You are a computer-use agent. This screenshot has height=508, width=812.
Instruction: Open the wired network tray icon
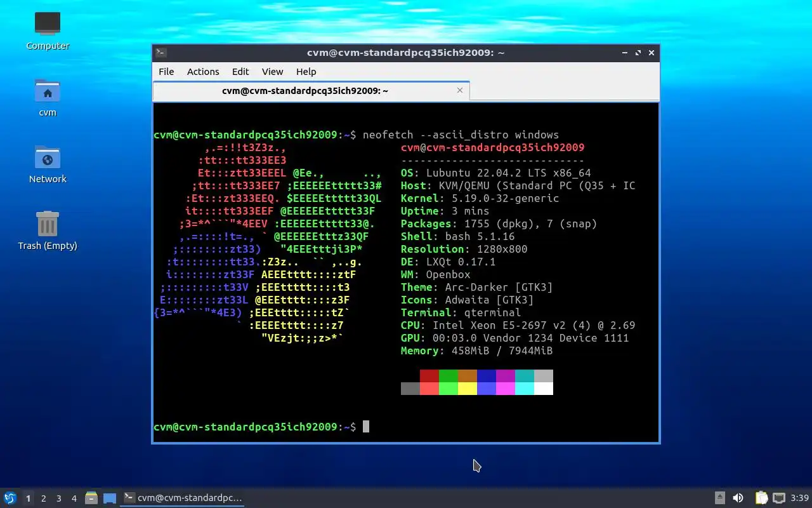(779, 498)
